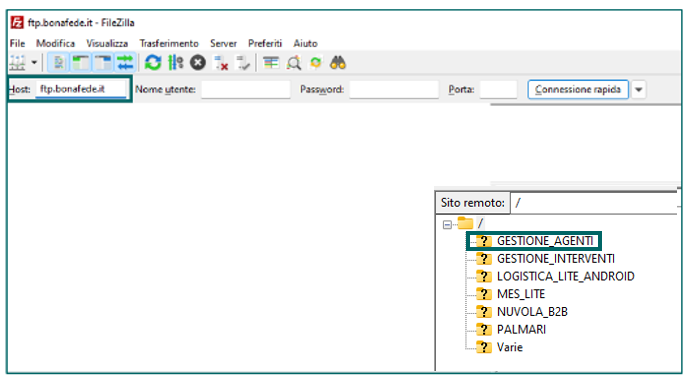Toggle local directory tree display icon
The image size is (695, 384).
tap(81, 63)
